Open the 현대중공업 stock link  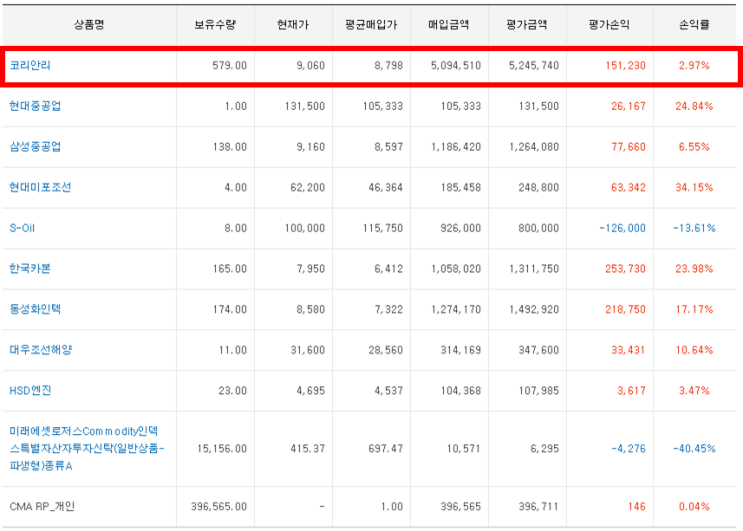coord(35,106)
